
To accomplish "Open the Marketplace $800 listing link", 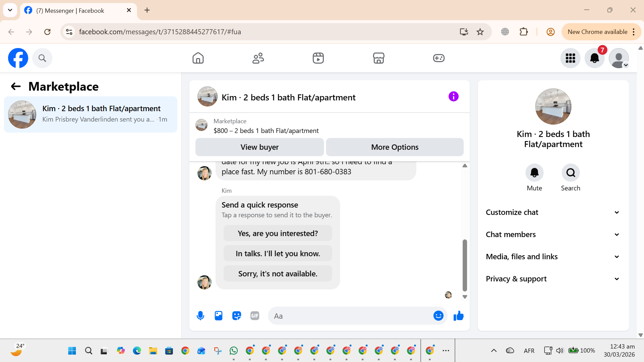I will 266,131.
